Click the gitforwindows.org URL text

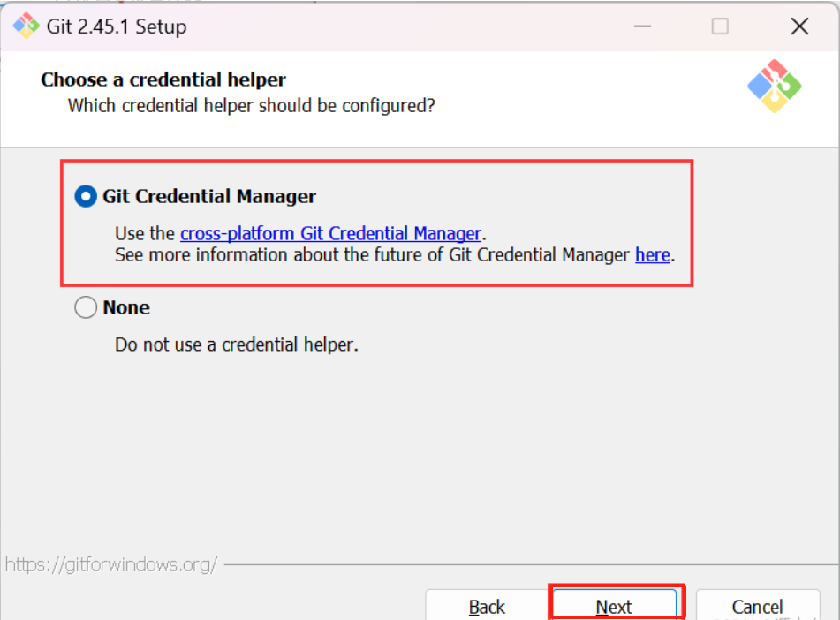coord(111,564)
